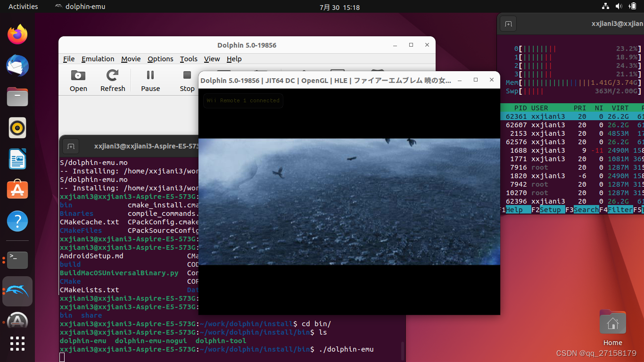Viewport: 644px width, 362px height.
Task: Open Rhythmbox music player from the dock
Action: click(17, 128)
